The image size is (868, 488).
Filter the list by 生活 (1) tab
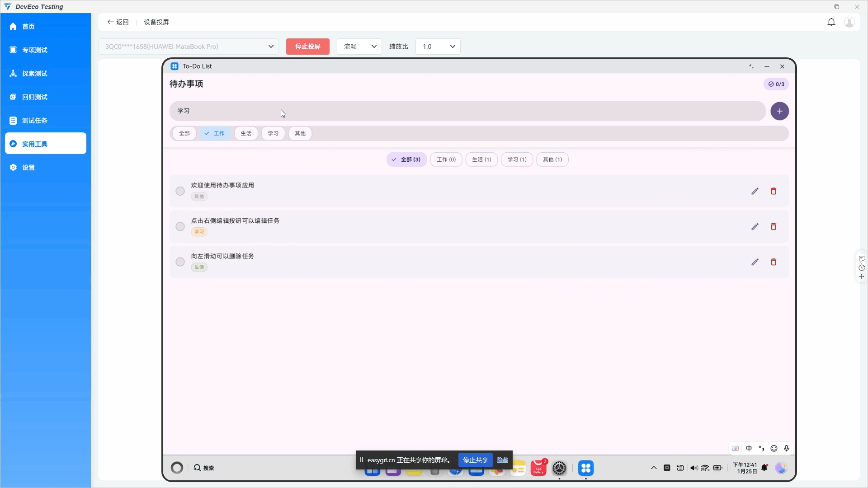481,160
